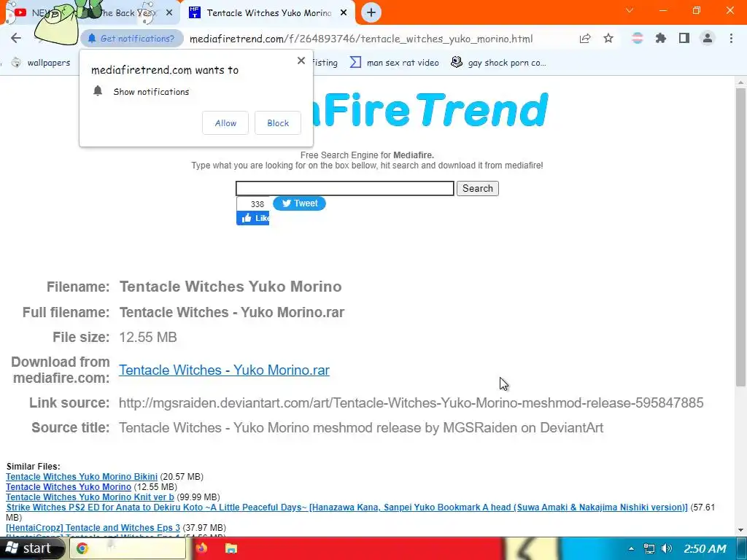This screenshot has width=747, height=560.
Task: Open the Extensions puzzle icon
Action: (660, 39)
